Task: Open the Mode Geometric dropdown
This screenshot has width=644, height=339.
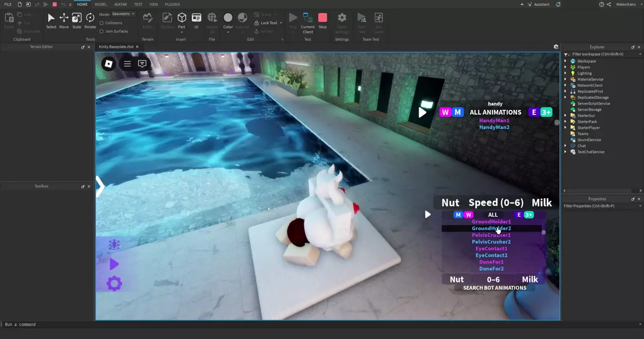Action: pyautogui.click(x=123, y=14)
